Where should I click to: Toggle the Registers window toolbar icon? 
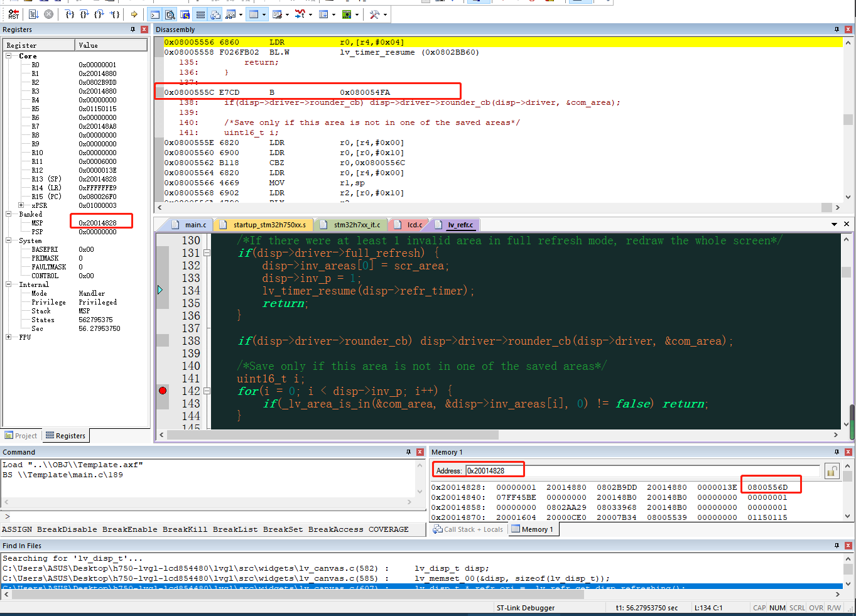tap(200, 14)
